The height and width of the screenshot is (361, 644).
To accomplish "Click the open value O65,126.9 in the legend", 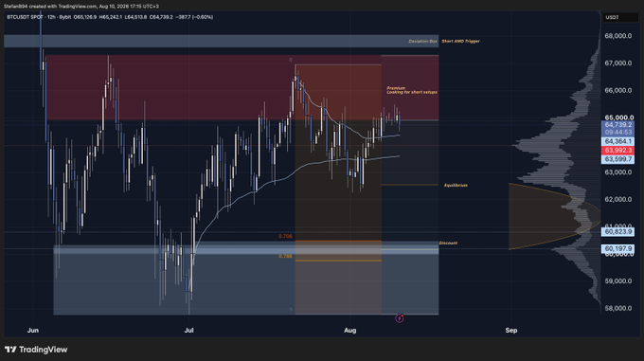I will coord(85,17).
